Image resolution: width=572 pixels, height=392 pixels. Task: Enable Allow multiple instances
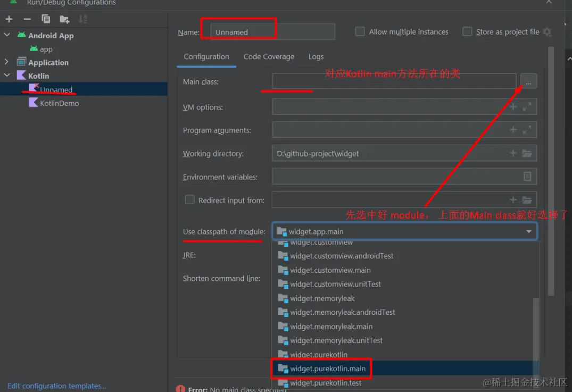[x=360, y=31]
